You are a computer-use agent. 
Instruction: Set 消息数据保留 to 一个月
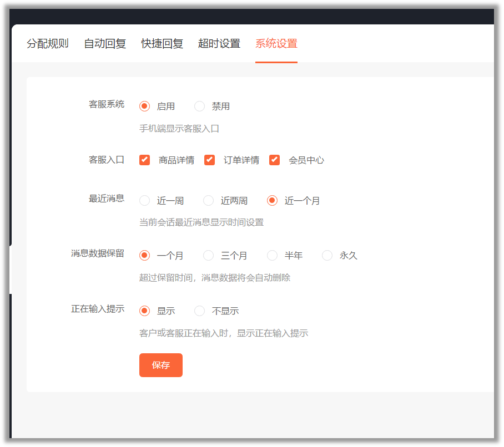[145, 256]
